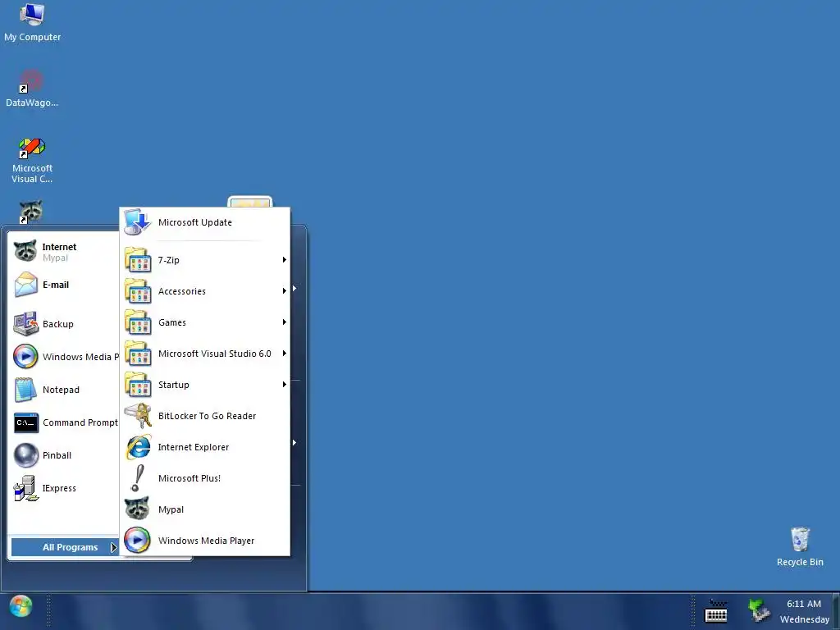Viewport: 840px width, 630px height.
Task: Open the My Computer desktop icon
Action: click(32, 22)
